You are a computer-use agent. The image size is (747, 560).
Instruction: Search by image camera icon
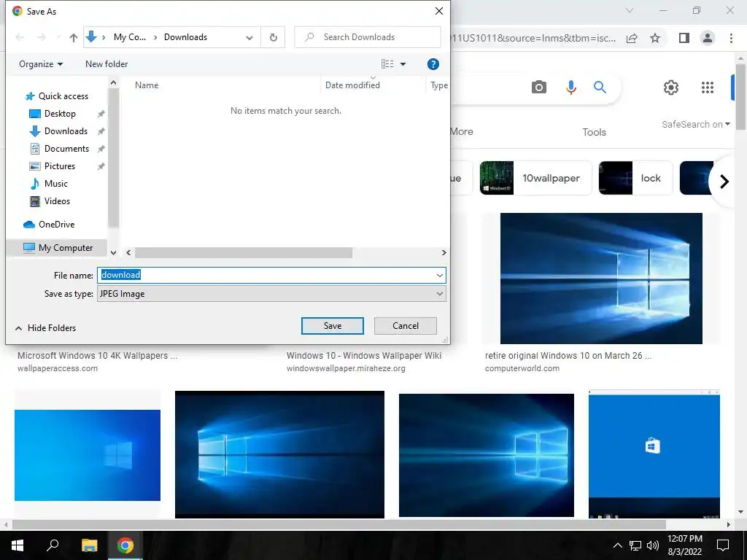tap(539, 87)
